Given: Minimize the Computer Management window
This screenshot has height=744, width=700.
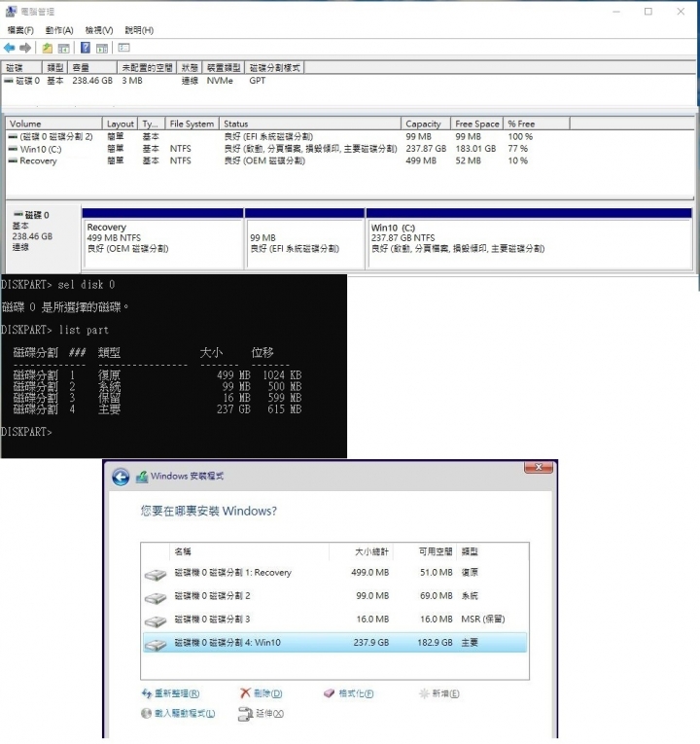Looking at the screenshot, I should [616, 12].
